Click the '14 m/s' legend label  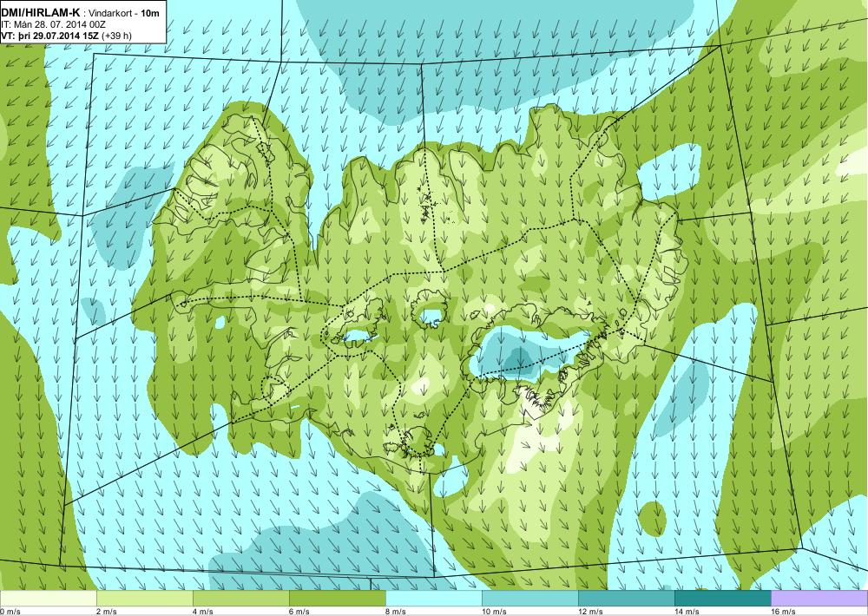pos(687,611)
